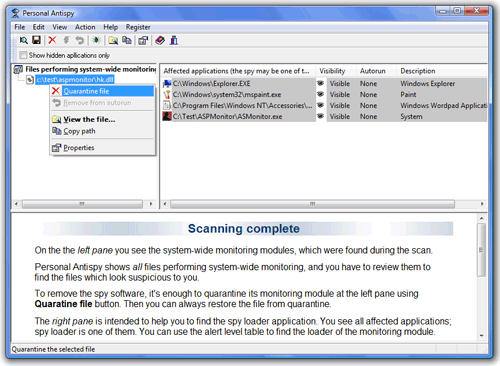Select the C:\Windows\Explorer.EXE row

(324, 83)
